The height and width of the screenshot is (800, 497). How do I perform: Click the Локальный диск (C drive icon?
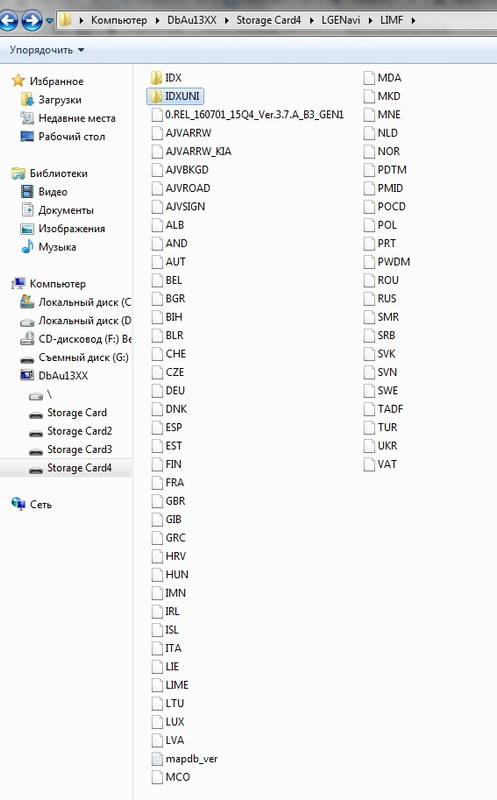pyautogui.click(x=27, y=302)
